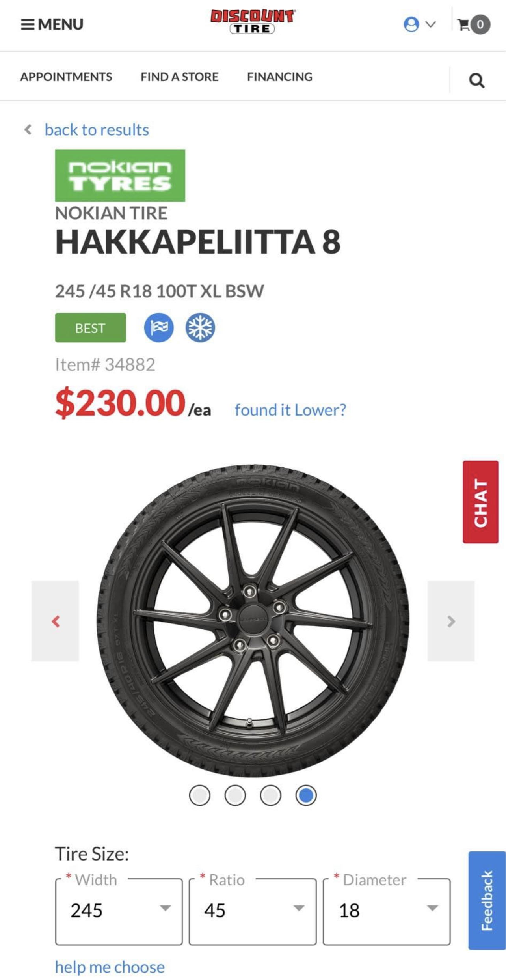Open the shopping cart icon
Viewport: 506px width, 980px height.
(474, 25)
